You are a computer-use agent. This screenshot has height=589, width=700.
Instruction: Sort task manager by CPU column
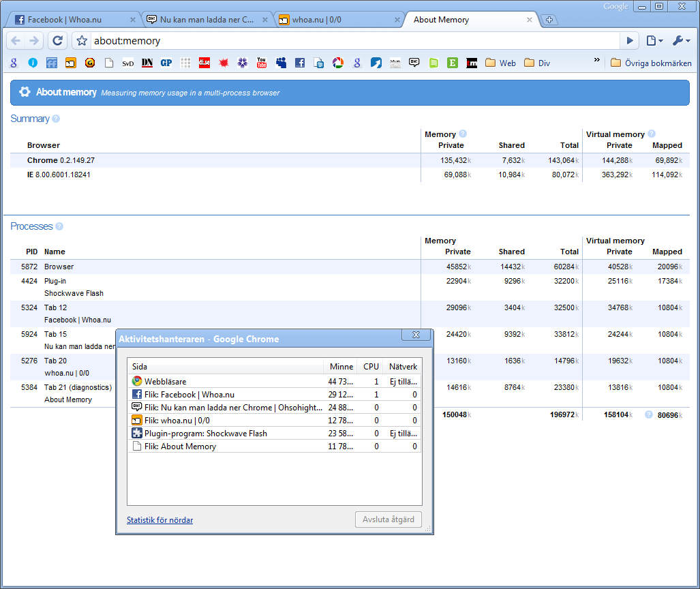pyautogui.click(x=371, y=367)
